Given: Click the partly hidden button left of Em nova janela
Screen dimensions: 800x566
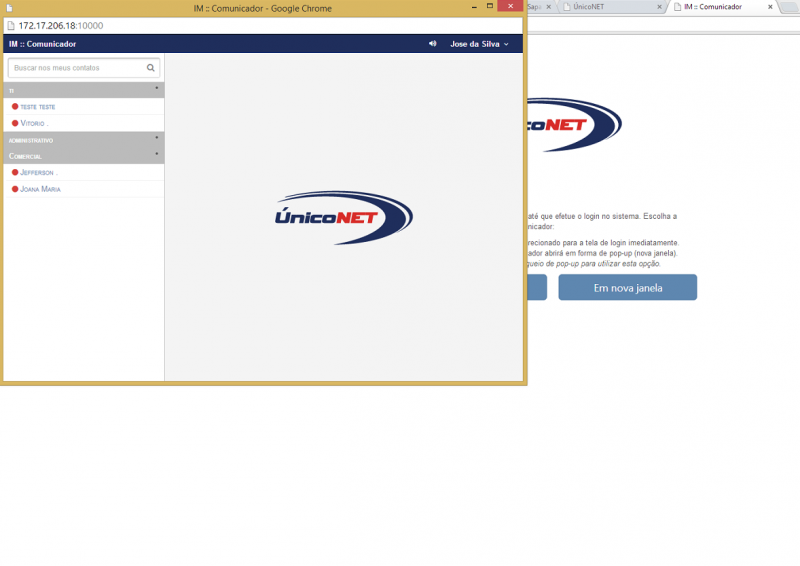Looking at the screenshot, I should pos(537,287).
